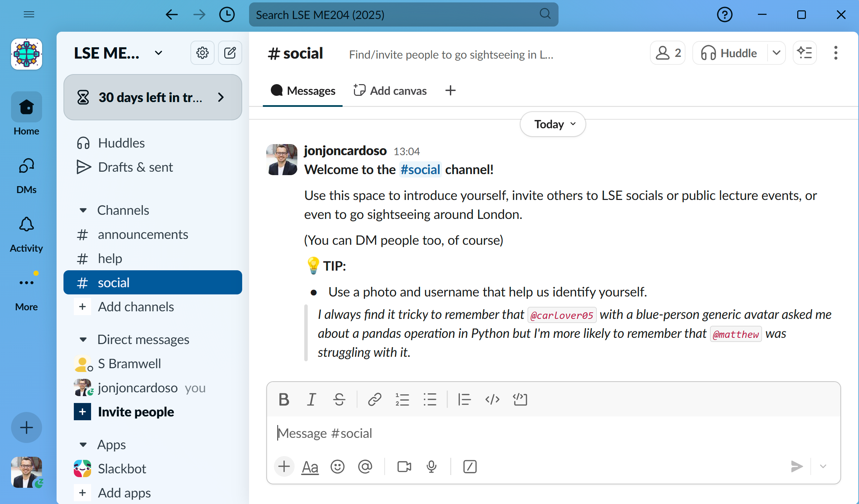
Task: Apply inline code formatting
Action: pyautogui.click(x=492, y=400)
